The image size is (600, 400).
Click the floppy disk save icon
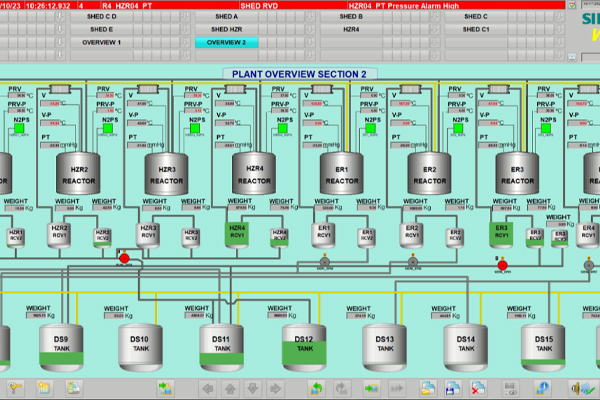click(x=452, y=387)
